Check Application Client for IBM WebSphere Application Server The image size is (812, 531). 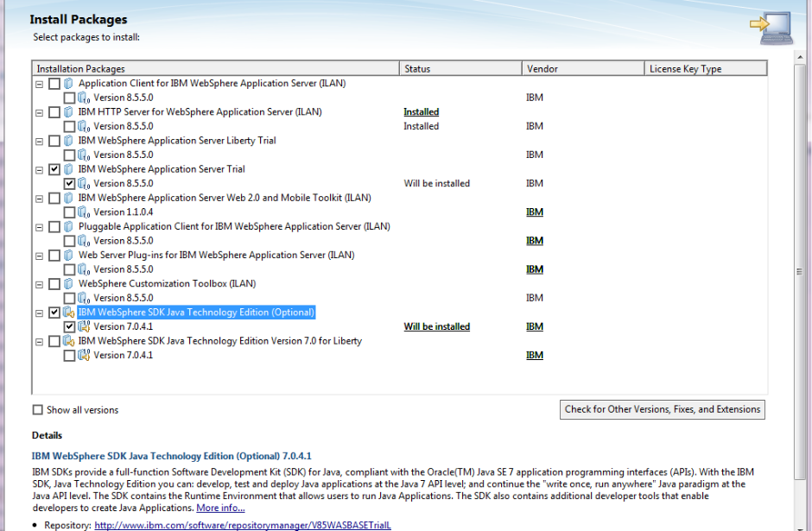click(54, 84)
